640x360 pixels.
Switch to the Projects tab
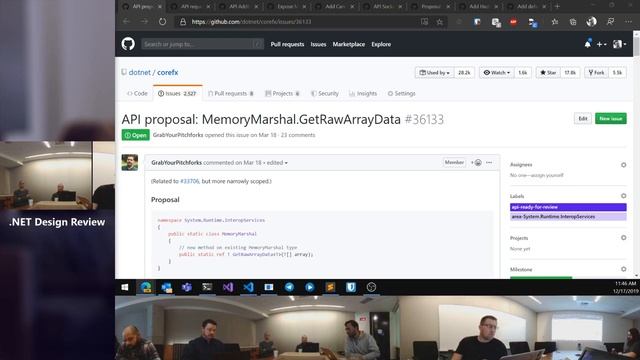pos(282,93)
